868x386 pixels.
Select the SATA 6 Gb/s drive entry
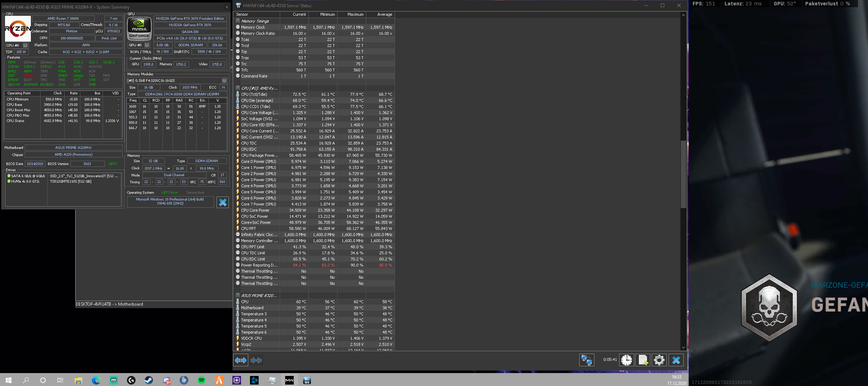[63, 176]
